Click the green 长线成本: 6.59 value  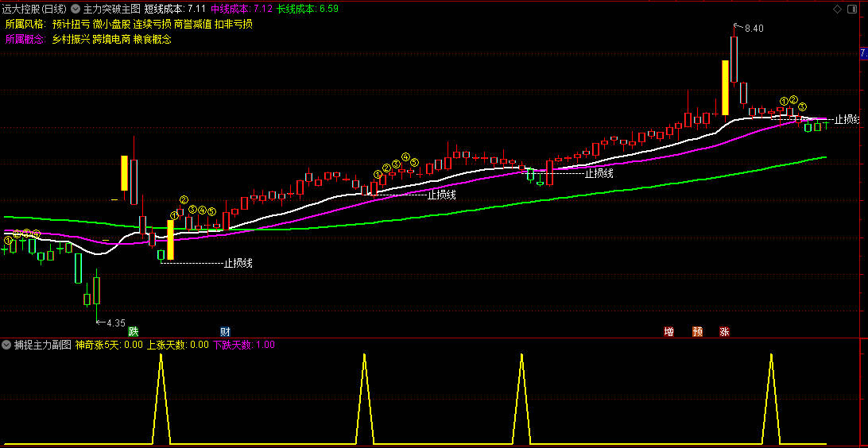(308, 9)
